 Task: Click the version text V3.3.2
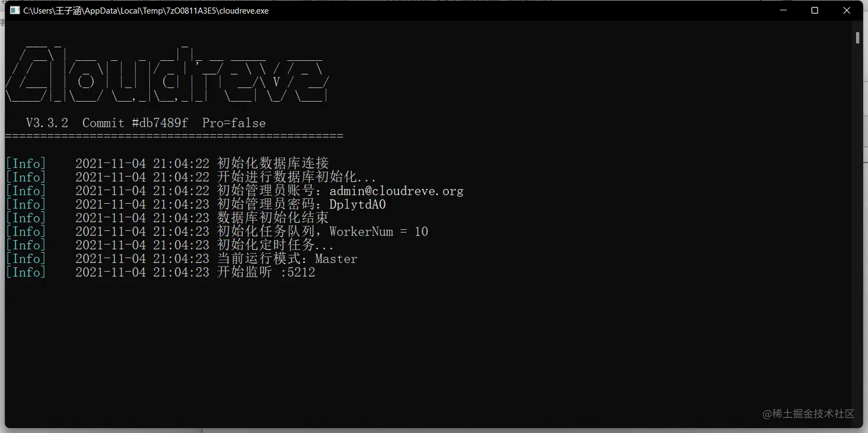(47, 123)
